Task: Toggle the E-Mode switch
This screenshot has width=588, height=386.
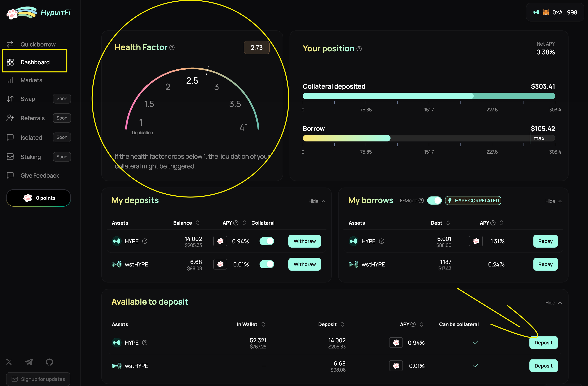Action: tap(434, 201)
